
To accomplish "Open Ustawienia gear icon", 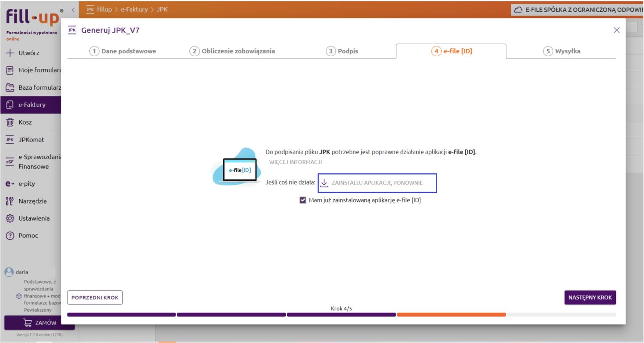I will coord(10,218).
